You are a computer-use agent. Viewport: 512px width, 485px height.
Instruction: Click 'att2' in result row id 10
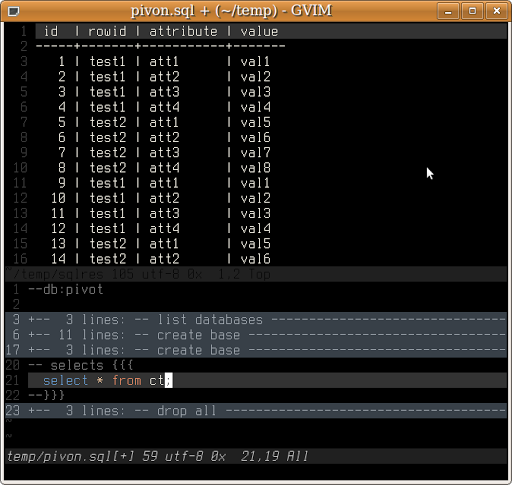[x=164, y=198]
